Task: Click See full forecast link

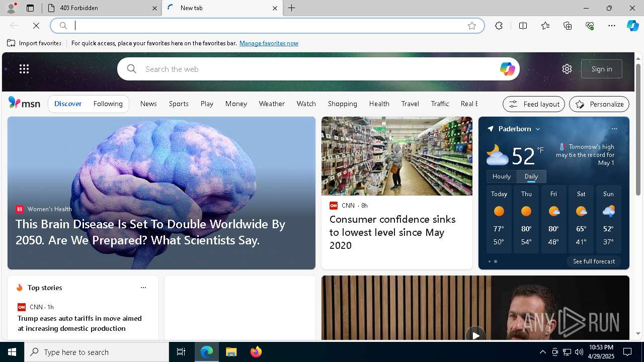Action: point(594,261)
